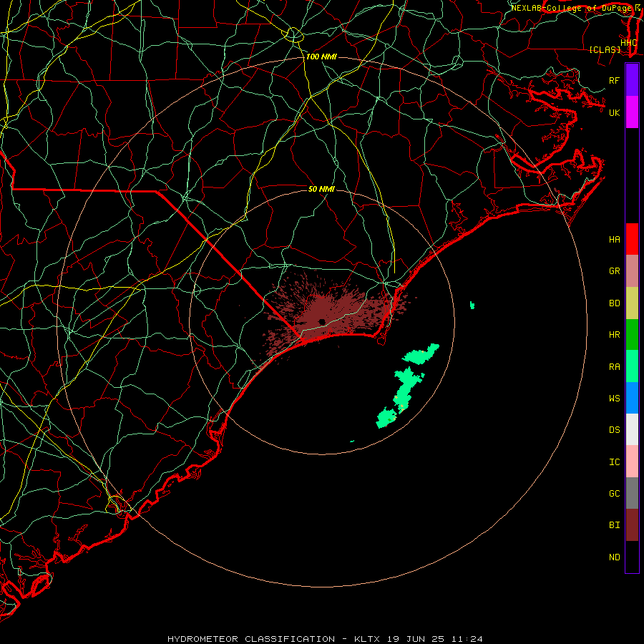Click the [CLAS] unit label
Viewport: 644px width, 644px height.
605,49
